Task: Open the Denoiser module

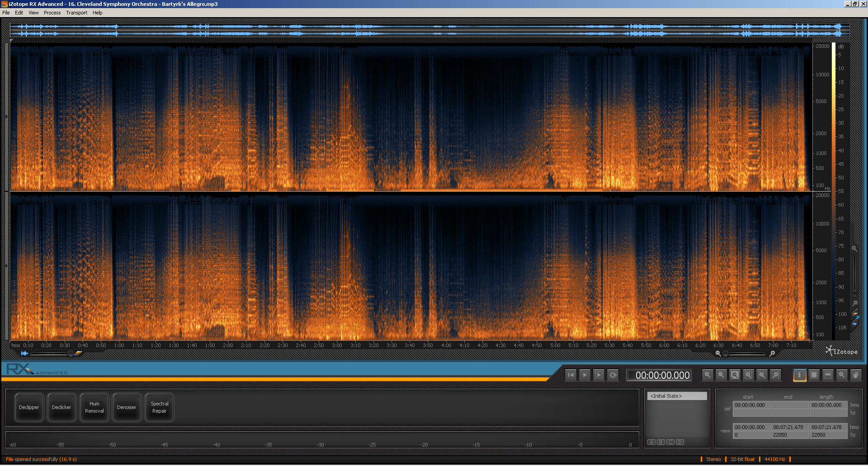Action: (x=127, y=407)
